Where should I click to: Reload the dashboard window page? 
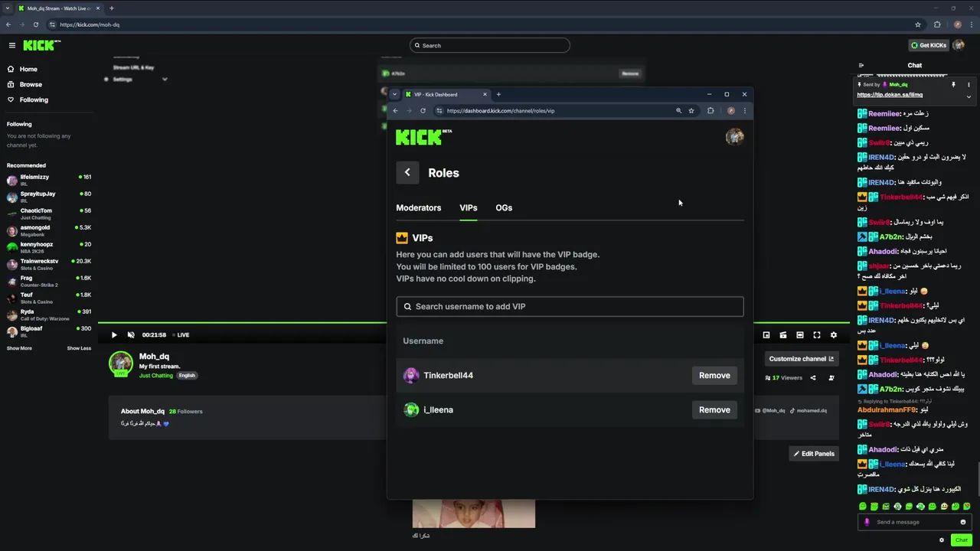tap(423, 110)
